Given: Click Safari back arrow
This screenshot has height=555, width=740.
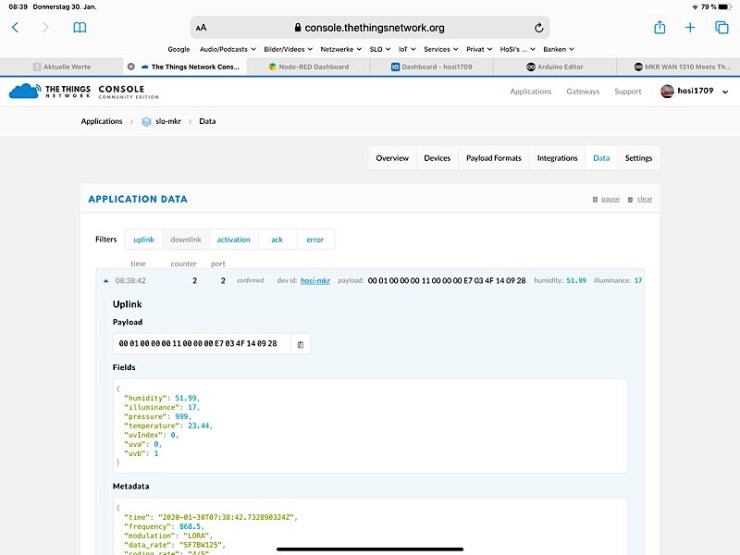Looking at the screenshot, I should point(15,28).
